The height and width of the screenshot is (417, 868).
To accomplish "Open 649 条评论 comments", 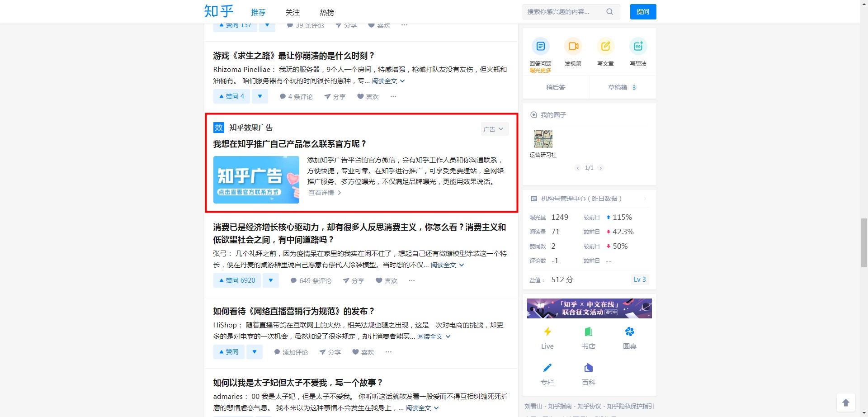I will [311, 281].
